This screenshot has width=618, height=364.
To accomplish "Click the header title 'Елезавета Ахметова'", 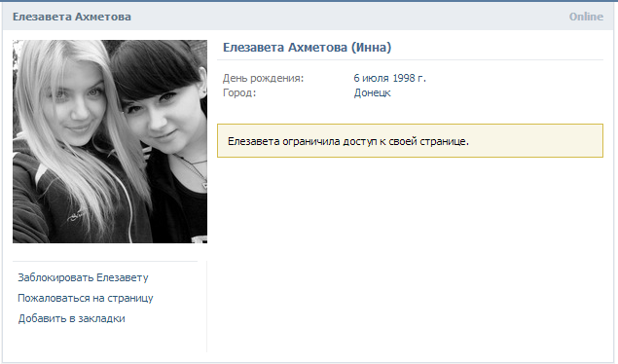I will [72, 17].
